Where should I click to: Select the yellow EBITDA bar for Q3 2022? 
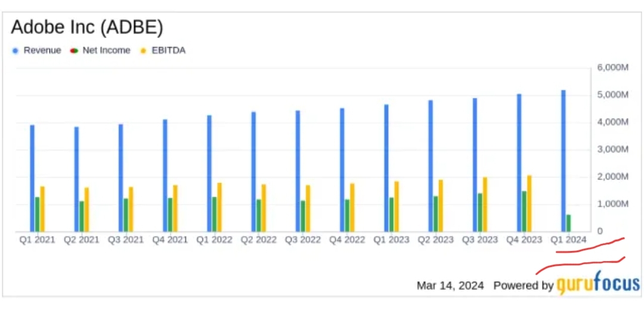pos(308,208)
